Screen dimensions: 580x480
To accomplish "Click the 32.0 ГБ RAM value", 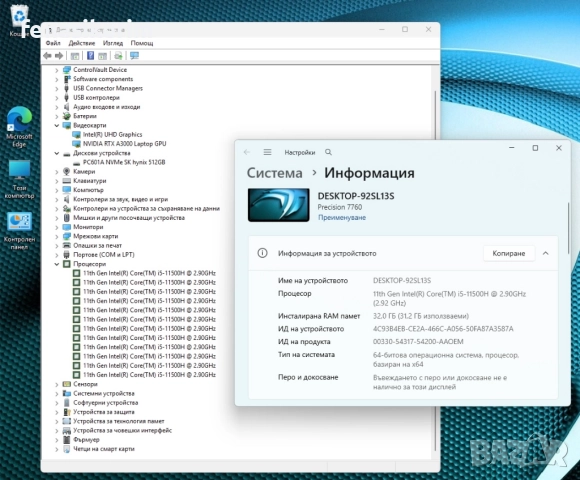I will (421, 316).
